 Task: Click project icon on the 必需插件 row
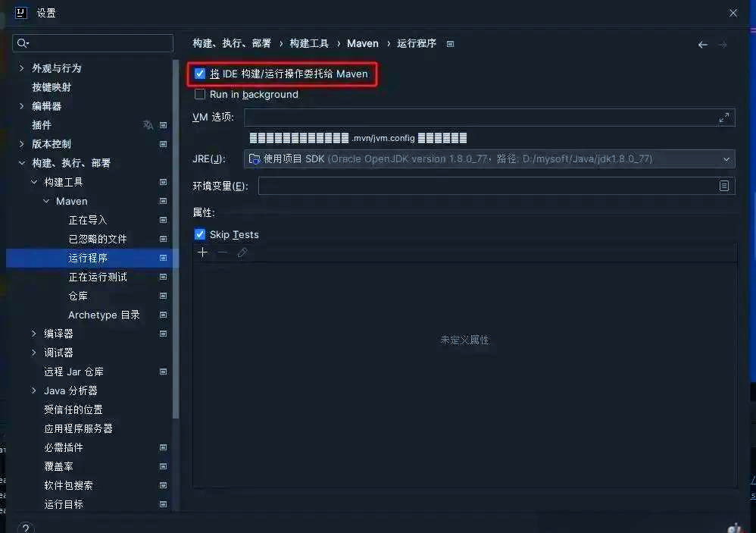(164, 447)
